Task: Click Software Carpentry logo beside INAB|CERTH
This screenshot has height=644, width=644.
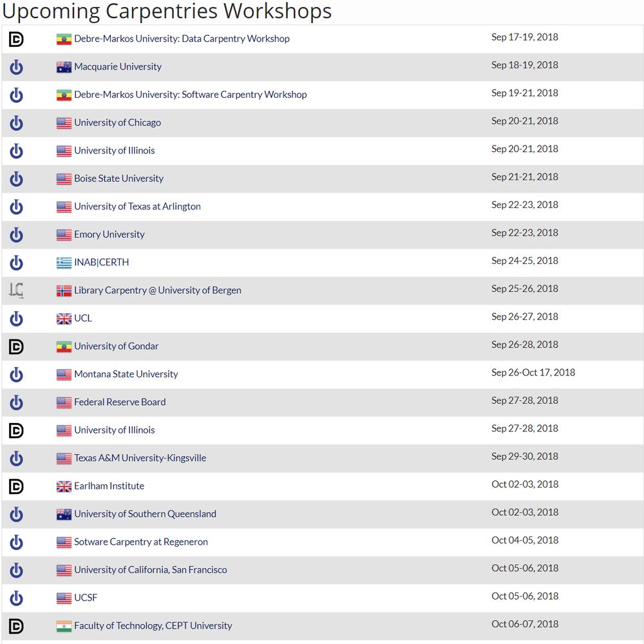Action: (16, 263)
